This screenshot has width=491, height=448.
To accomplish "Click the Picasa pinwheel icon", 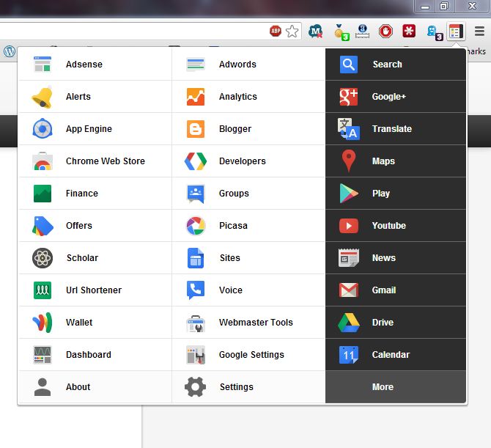I will coord(196,226).
